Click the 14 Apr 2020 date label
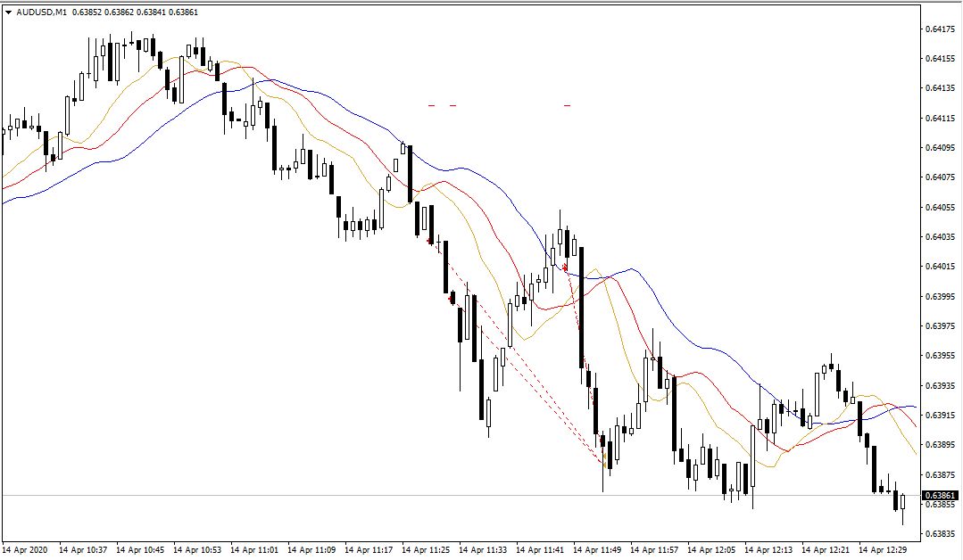The image size is (963, 560). (x=25, y=549)
